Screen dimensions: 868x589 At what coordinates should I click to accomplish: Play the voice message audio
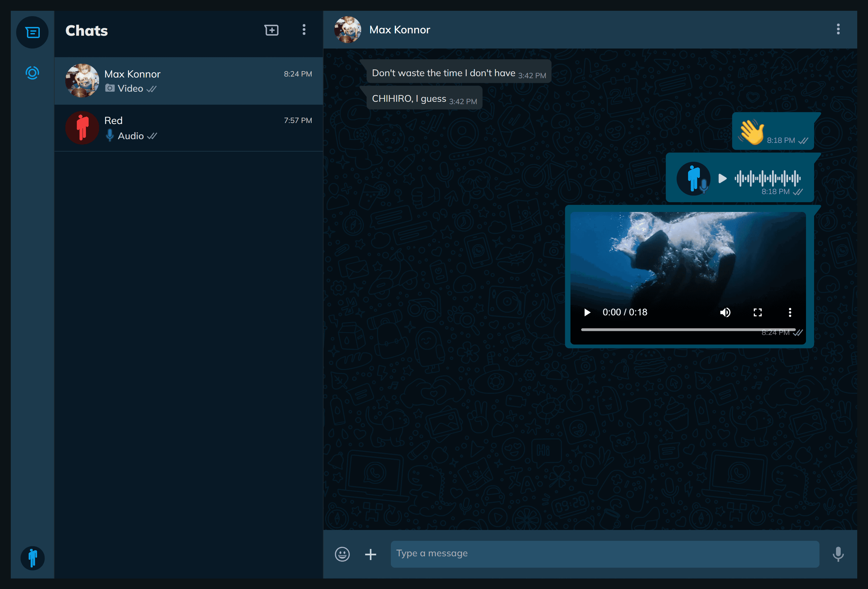722,179
